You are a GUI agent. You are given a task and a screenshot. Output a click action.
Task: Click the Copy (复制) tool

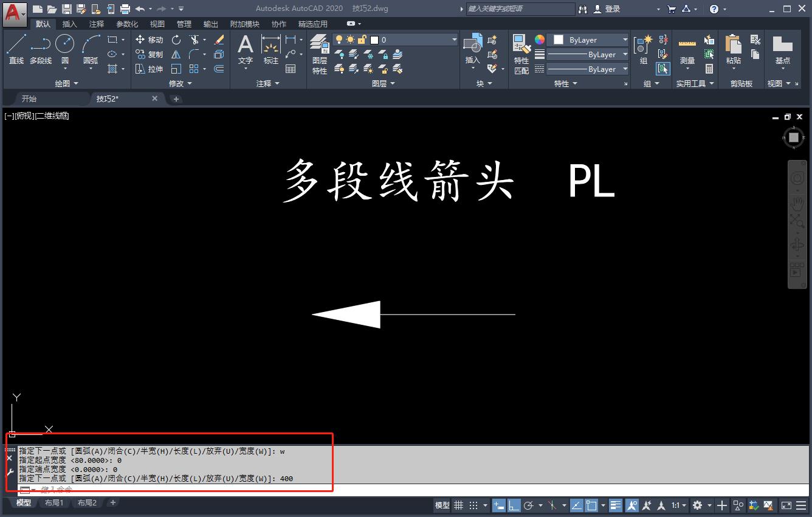(x=150, y=54)
